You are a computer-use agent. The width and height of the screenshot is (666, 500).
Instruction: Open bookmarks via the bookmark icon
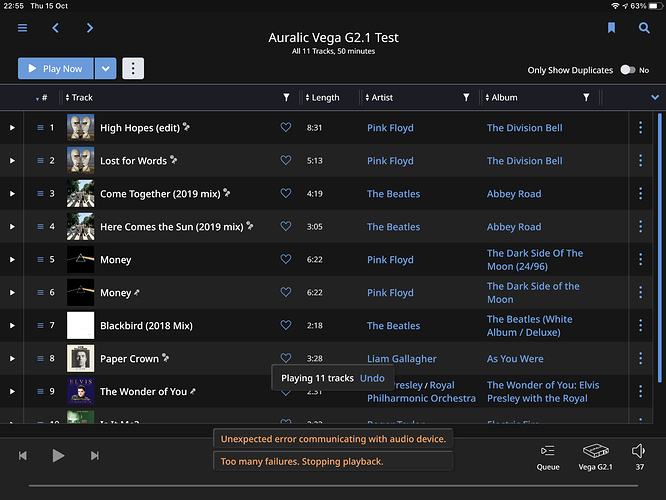tap(611, 28)
